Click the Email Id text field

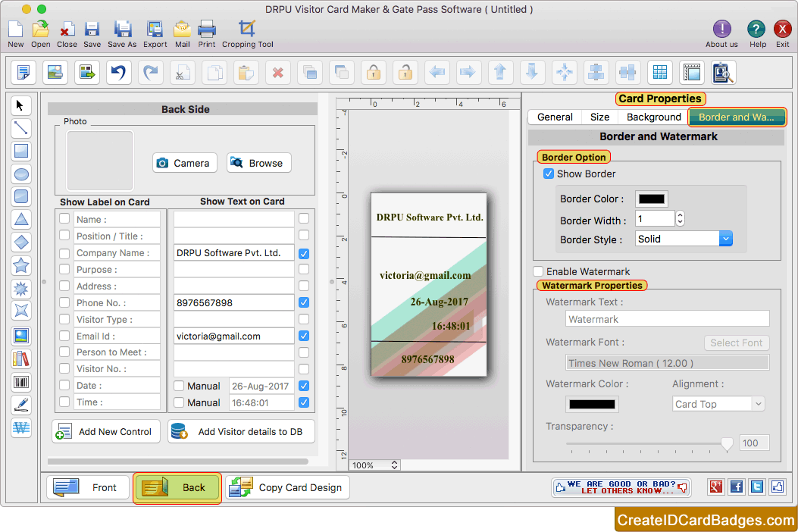(x=233, y=336)
